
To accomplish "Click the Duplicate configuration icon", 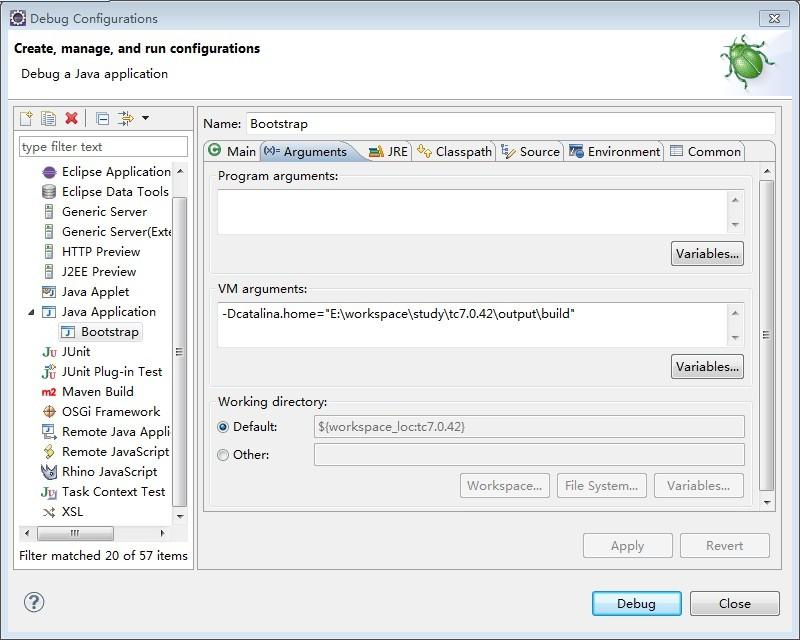I will tap(48, 118).
